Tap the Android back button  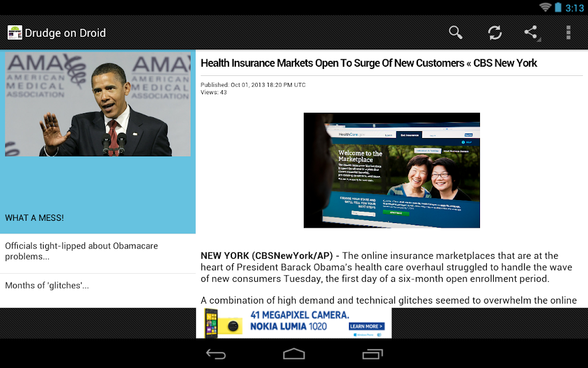tap(216, 354)
